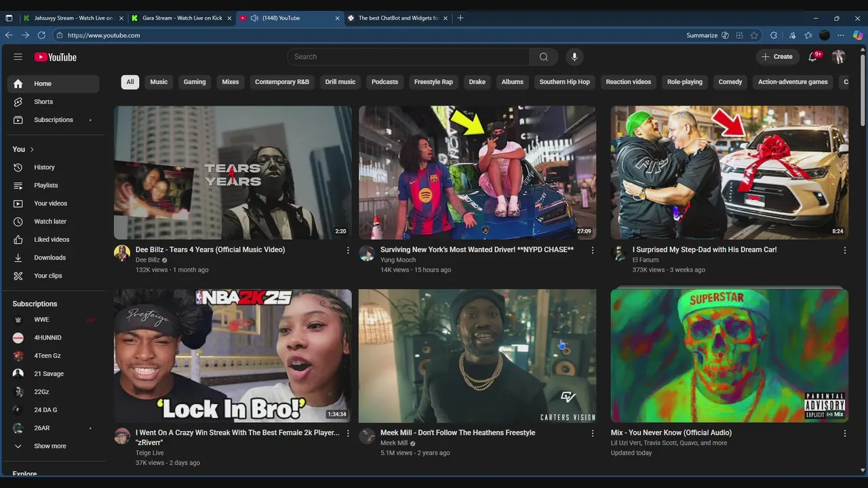Viewport: 868px width, 488px height.
Task: Open WWE channel subscription
Action: click(54, 320)
